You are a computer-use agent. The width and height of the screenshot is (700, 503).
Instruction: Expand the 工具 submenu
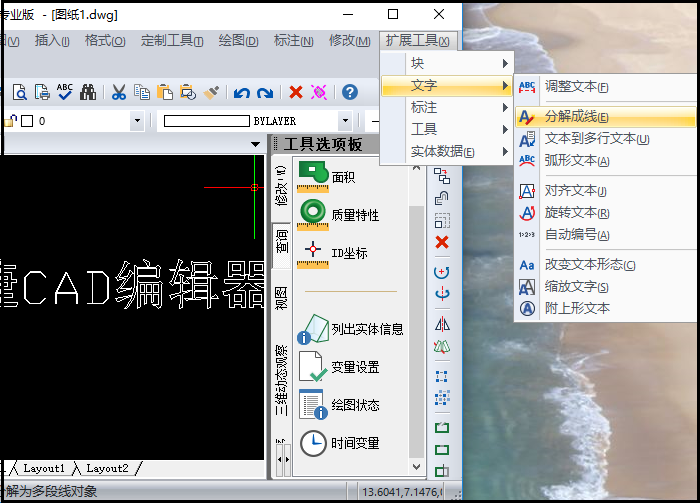click(446, 129)
